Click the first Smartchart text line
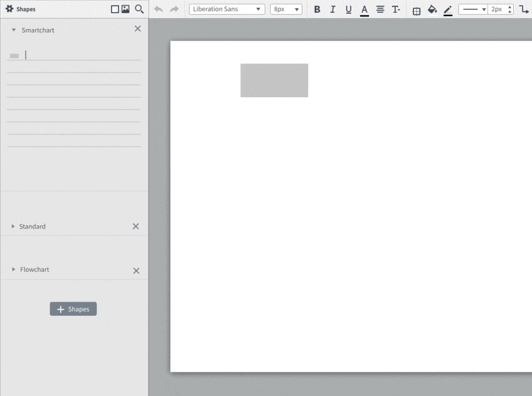Image resolution: width=532 pixels, height=396 pixels. 74,55
